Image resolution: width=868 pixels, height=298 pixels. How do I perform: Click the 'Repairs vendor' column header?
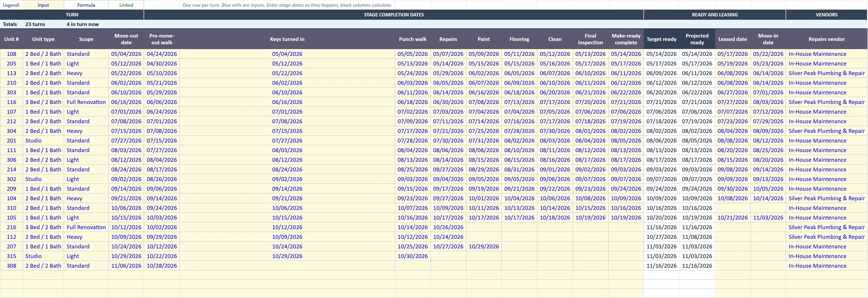[x=827, y=39]
